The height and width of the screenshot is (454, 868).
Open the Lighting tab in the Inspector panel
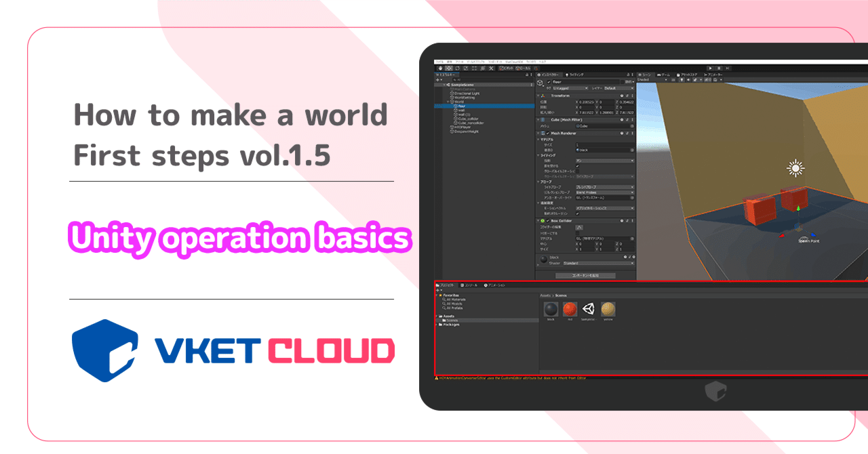573,74
